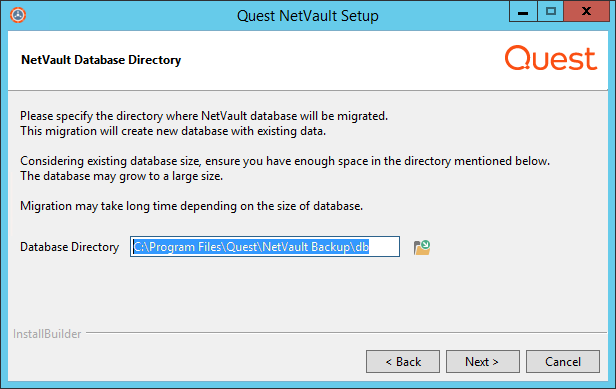The image size is (616, 389).
Task: Click the line starting 'Please specify the directory'
Action: coord(204,116)
